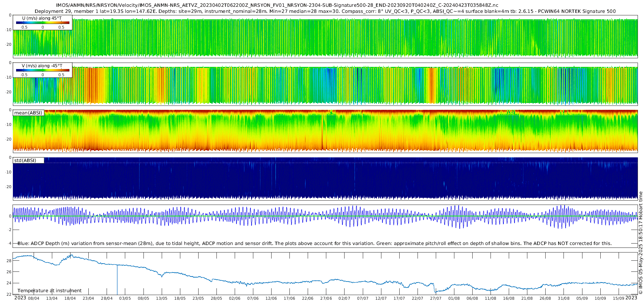This screenshot has height=304, width=644.
Task: Click the 27/07 date tick label
Action: pos(436,298)
